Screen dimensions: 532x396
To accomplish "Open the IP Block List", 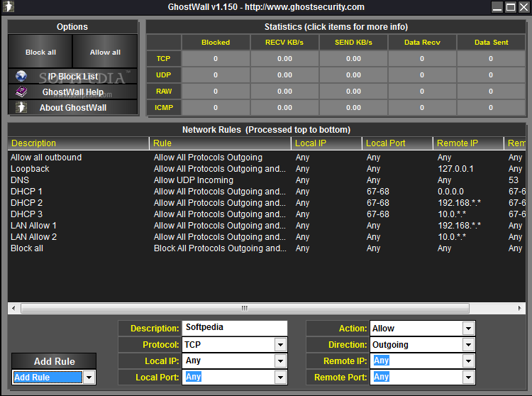I will coord(72,77).
